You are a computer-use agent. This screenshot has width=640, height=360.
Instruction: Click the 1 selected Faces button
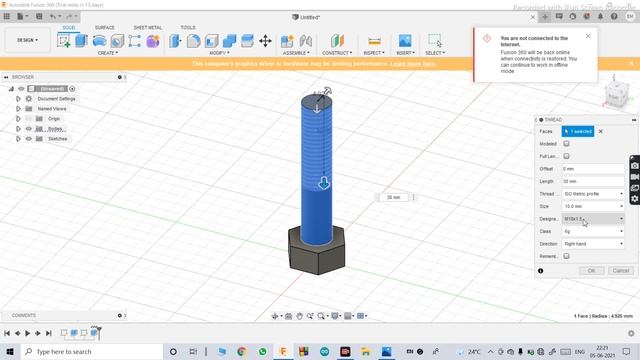(578, 131)
